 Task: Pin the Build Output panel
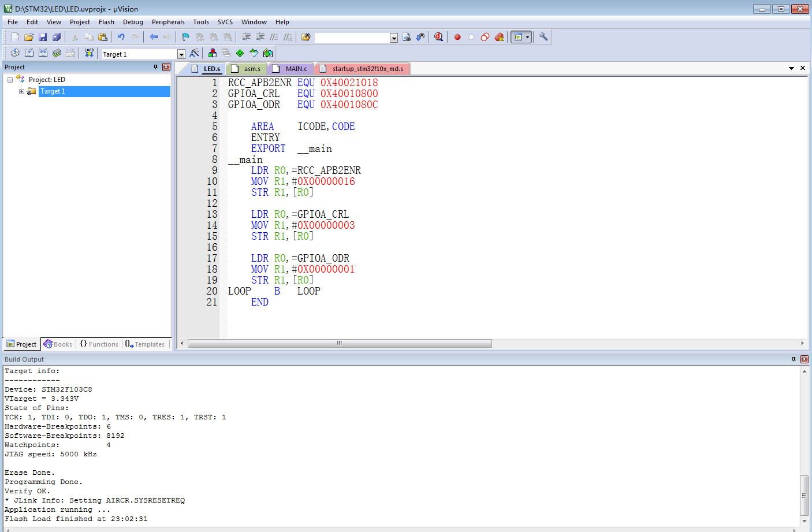tap(794, 359)
